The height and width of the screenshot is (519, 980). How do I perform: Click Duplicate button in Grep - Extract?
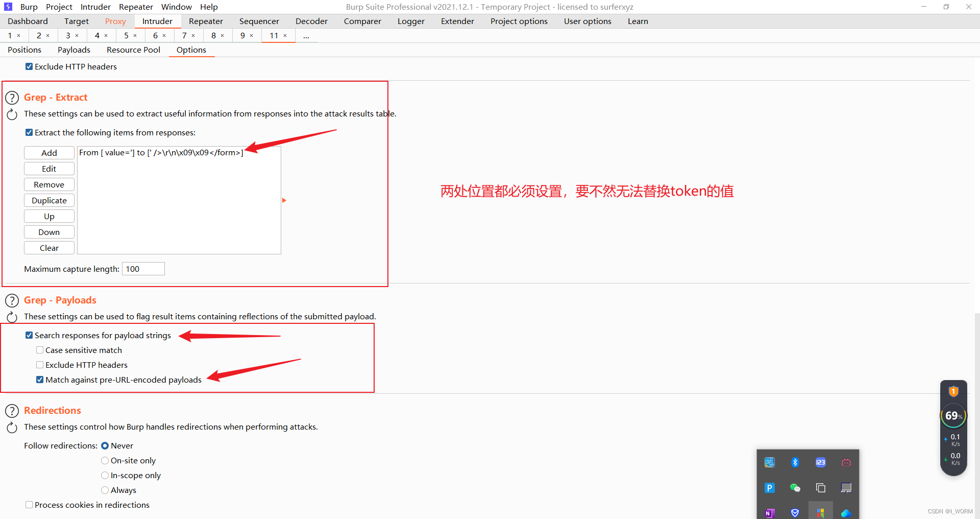pyautogui.click(x=49, y=200)
